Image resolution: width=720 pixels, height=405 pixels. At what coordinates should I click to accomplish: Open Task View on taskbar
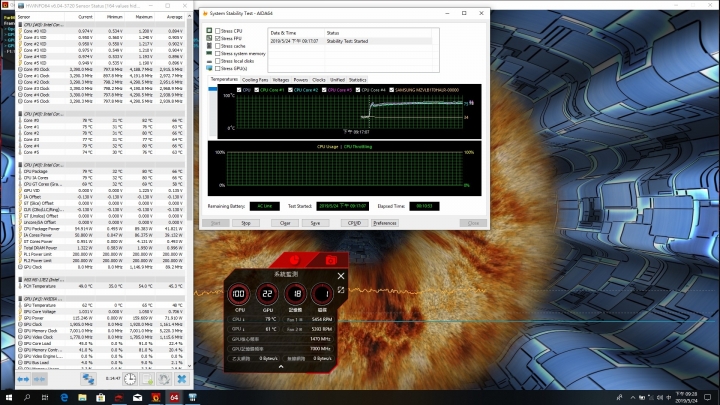coord(45,398)
